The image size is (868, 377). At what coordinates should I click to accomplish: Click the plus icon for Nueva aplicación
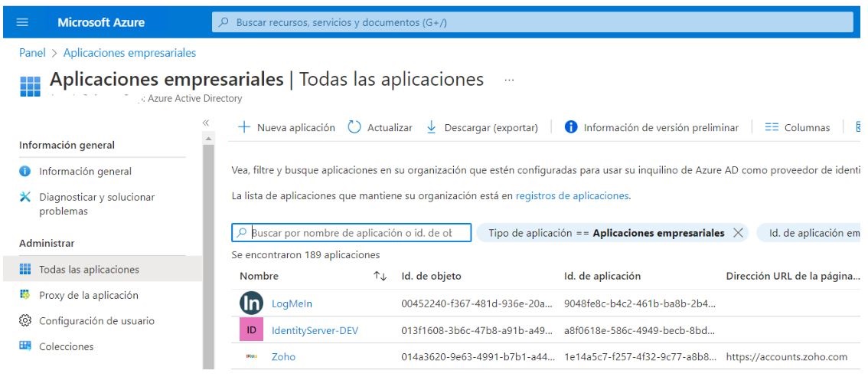tap(244, 127)
